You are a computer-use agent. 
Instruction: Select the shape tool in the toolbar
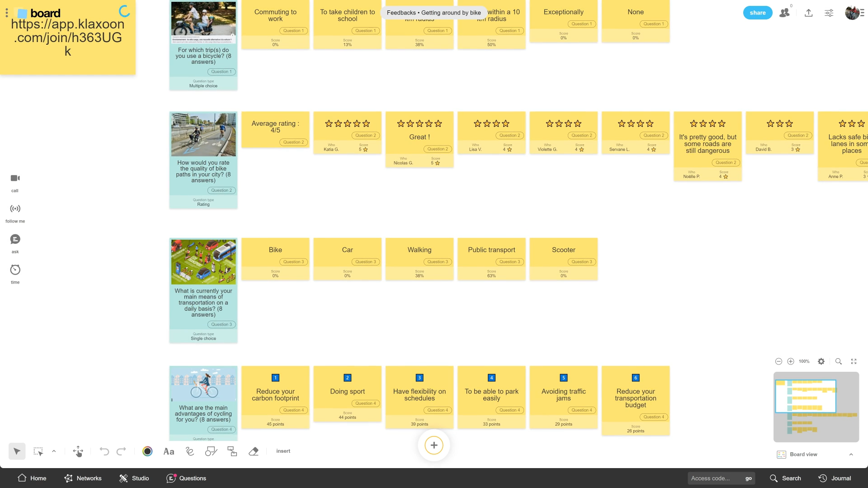[x=211, y=451]
